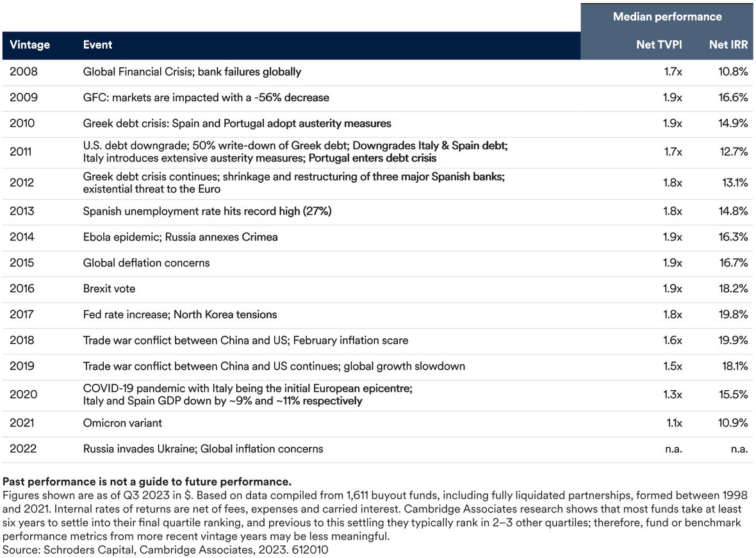Click the bold past performance disclaimer
The image size is (756, 558).
click(x=147, y=482)
